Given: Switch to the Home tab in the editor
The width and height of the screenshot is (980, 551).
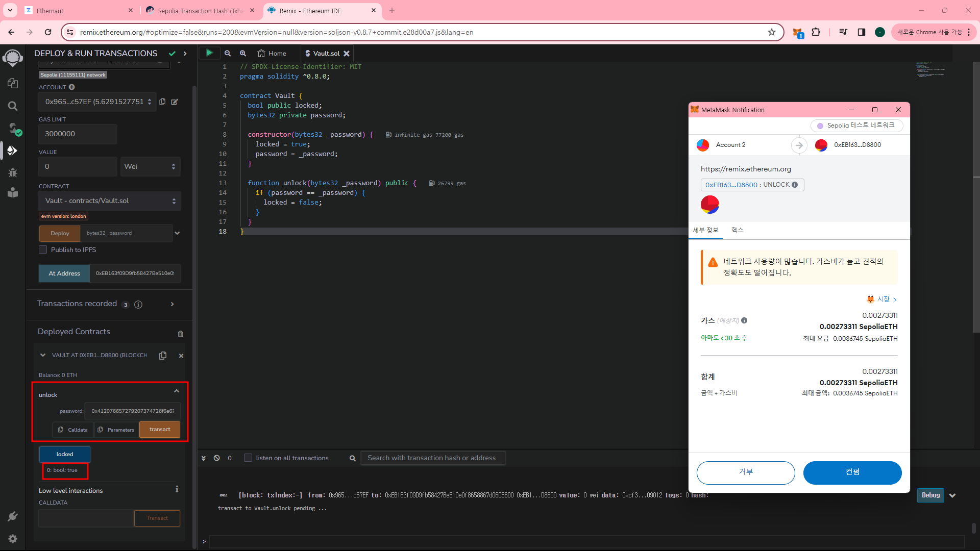Looking at the screenshot, I should pyautogui.click(x=272, y=54).
